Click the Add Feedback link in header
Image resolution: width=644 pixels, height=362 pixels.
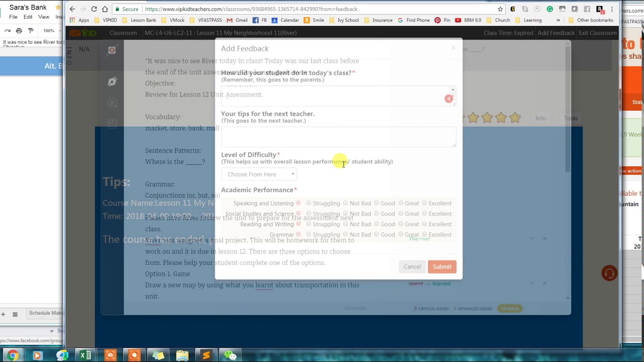pyautogui.click(x=556, y=33)
